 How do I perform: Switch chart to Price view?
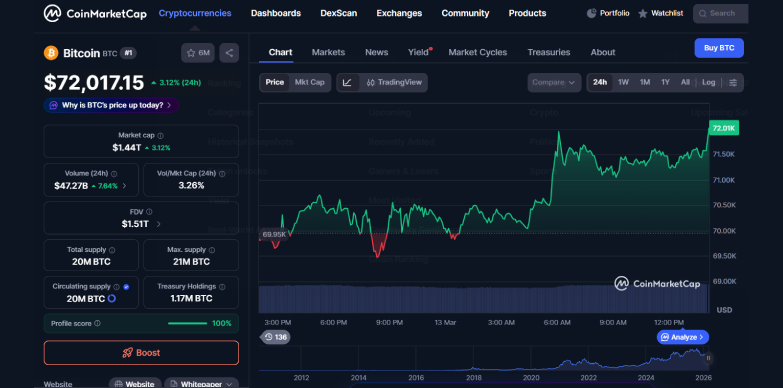275,82
